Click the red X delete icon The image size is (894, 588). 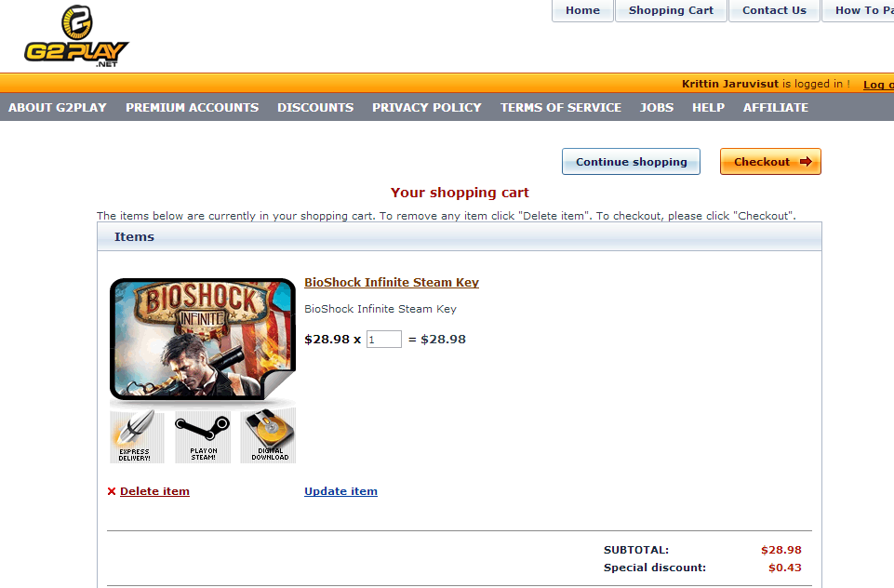[x=112, y=491]
